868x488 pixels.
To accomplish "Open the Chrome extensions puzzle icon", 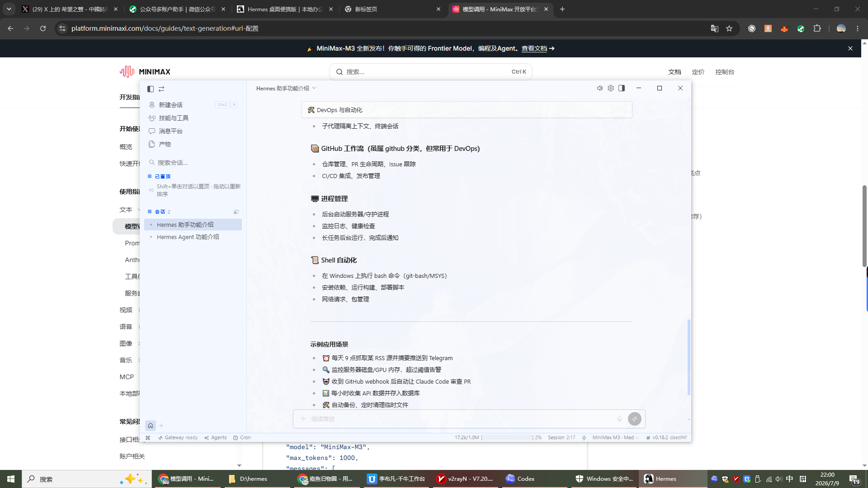I will point(817,28).
